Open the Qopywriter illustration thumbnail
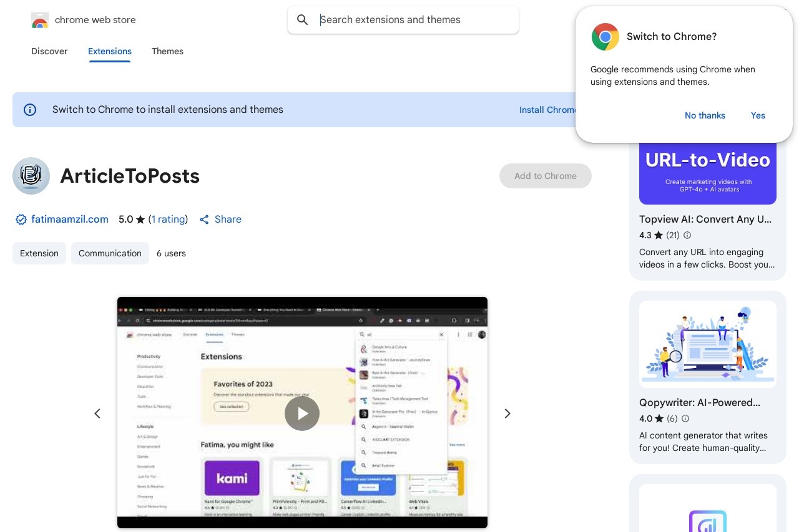This screenshot has width=799, height=532. click(x=708, y=344)
